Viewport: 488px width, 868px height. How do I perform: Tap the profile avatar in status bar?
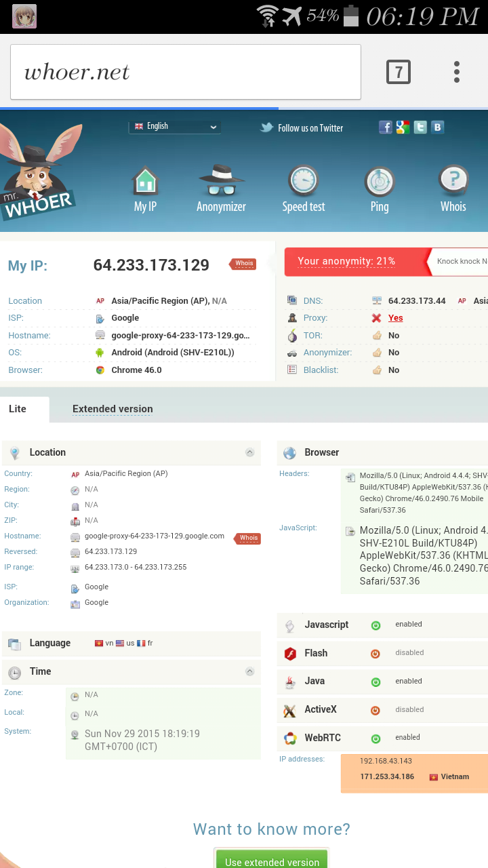click(24, 16)
